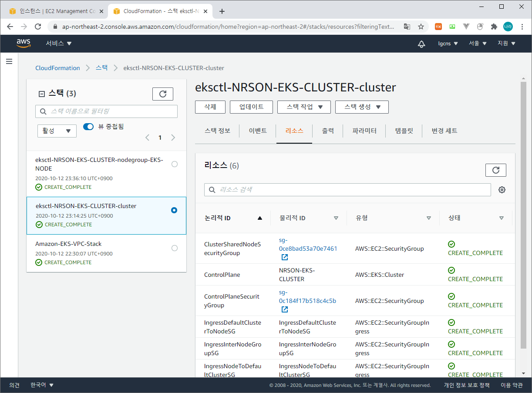Screen dimensions: 532x393
Task: Open the 스택 작업 dropdown button
Action: click(x=304, y=107)
